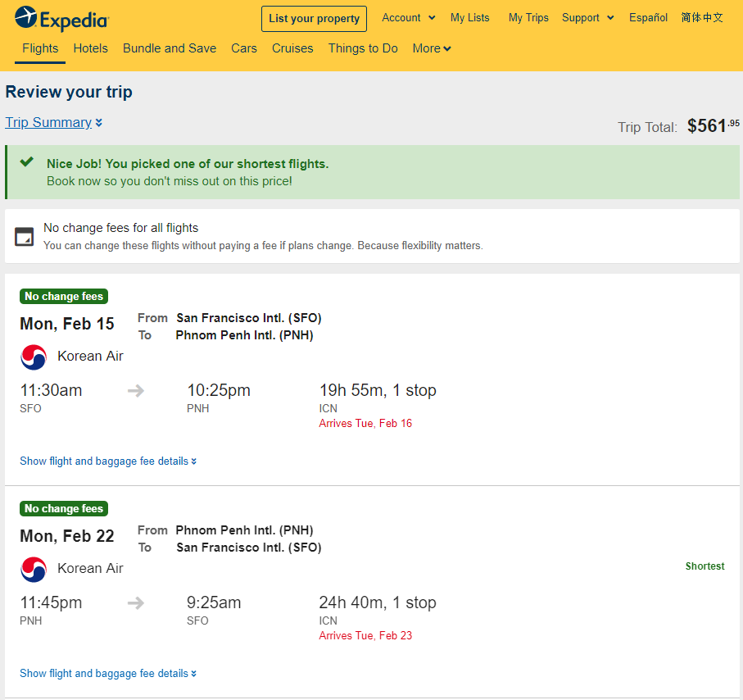Click the green checkmark icon in banner
The image size is (743, 700).
pos(26,162)
